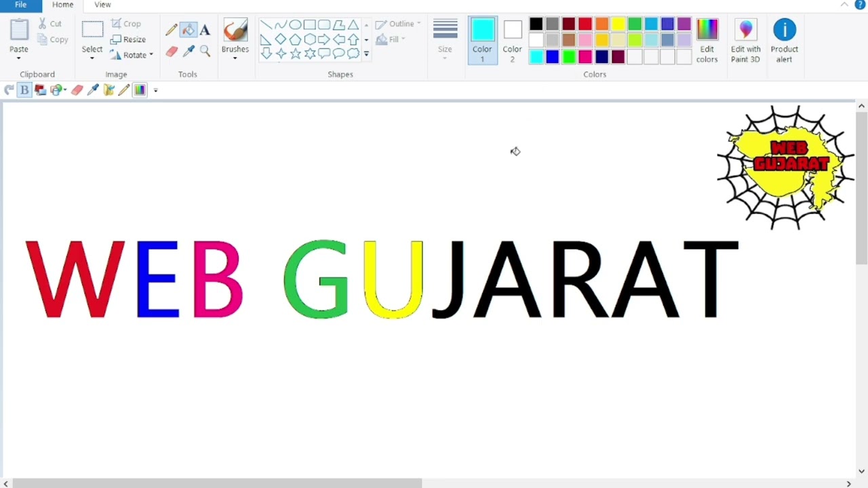
Task: Select the Triangle shape
Action: 353,24
